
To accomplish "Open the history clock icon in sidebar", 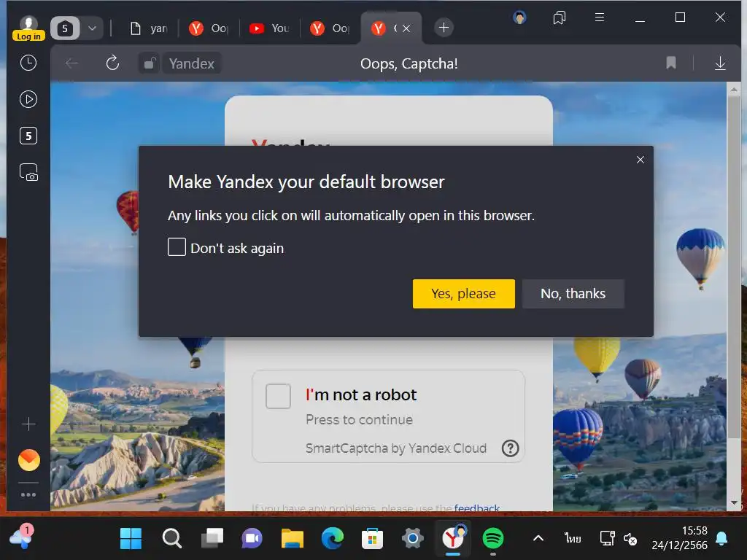I will pyautogui.click(x=28, y=63).
